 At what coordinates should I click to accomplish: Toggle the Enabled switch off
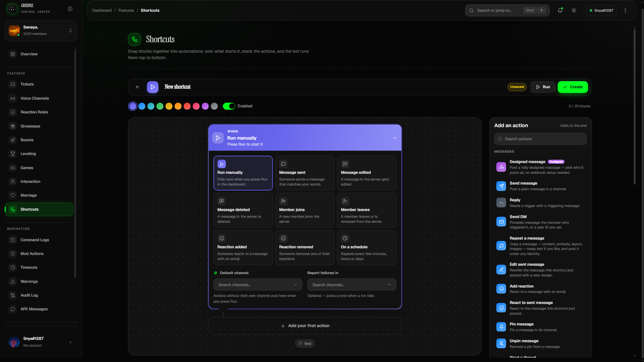pos(229,106)
